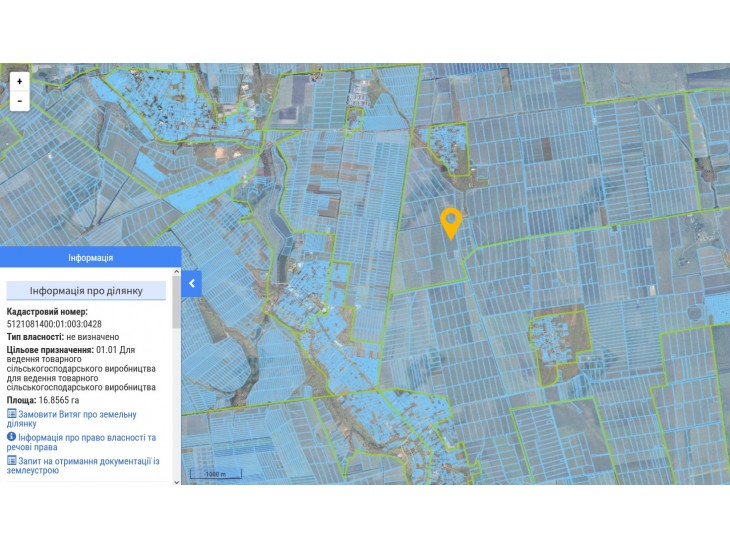Open Запит на отримання документації із землеустрою link
The height and width of the screenshot is (547, 730).
click(x=83, y=465)
